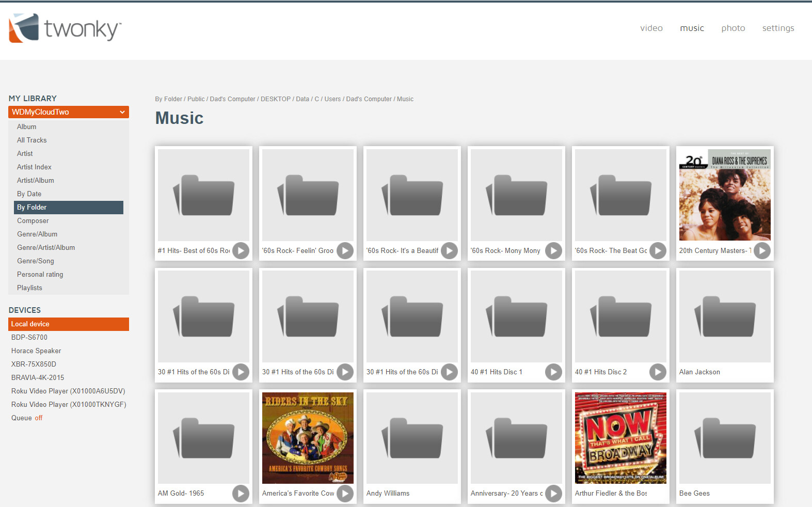Open the 40 #1 Hits Disc 1 folder icon
The width and height of the screenshot is (812, 507).
tap(516, 316)
